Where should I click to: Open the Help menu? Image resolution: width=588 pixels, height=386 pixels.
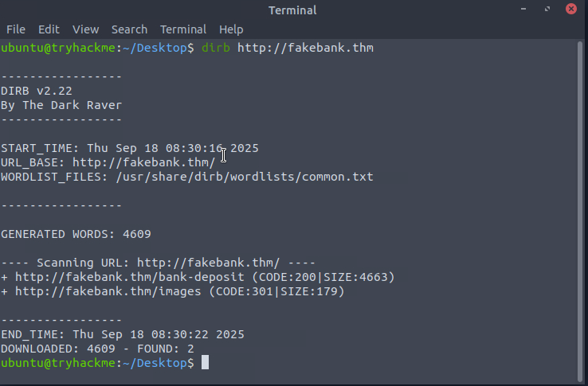(x=231, y=29)
